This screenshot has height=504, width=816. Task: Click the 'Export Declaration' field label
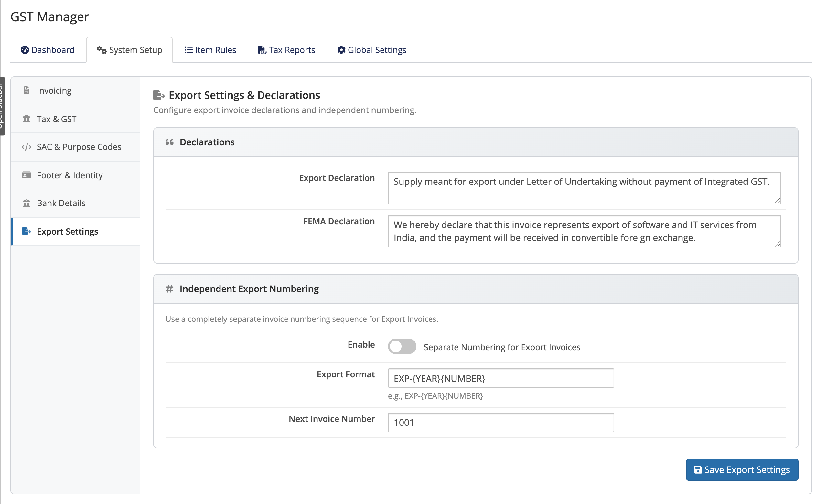pos(337,178)
